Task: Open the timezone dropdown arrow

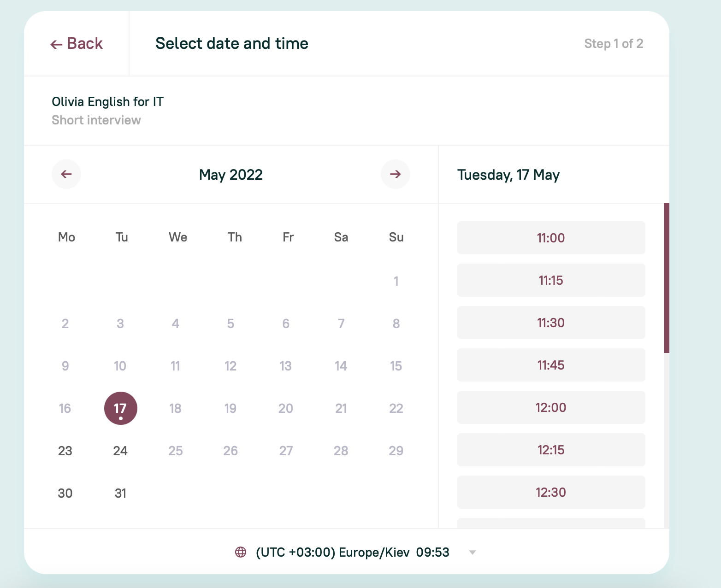Action: pyautogui.click(x=472, y=552)
